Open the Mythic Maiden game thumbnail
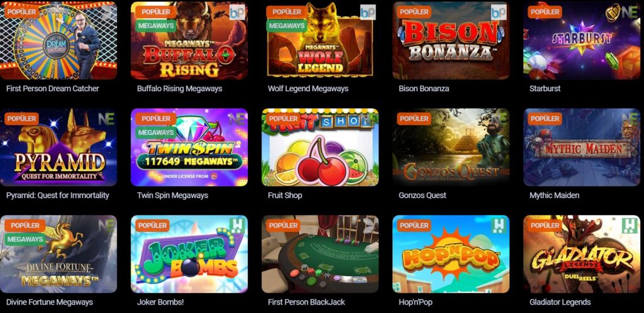The image size is (644, 313). tap(582, 147)
